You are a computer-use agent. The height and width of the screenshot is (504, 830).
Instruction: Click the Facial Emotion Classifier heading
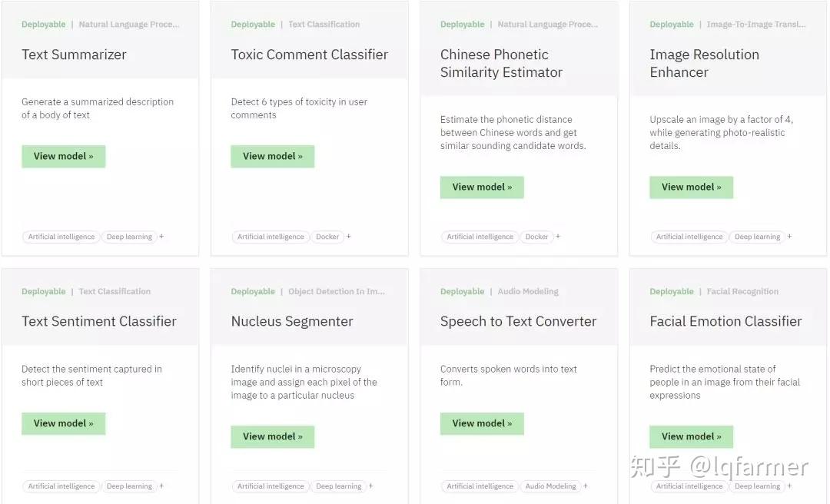tap(725, 321)
